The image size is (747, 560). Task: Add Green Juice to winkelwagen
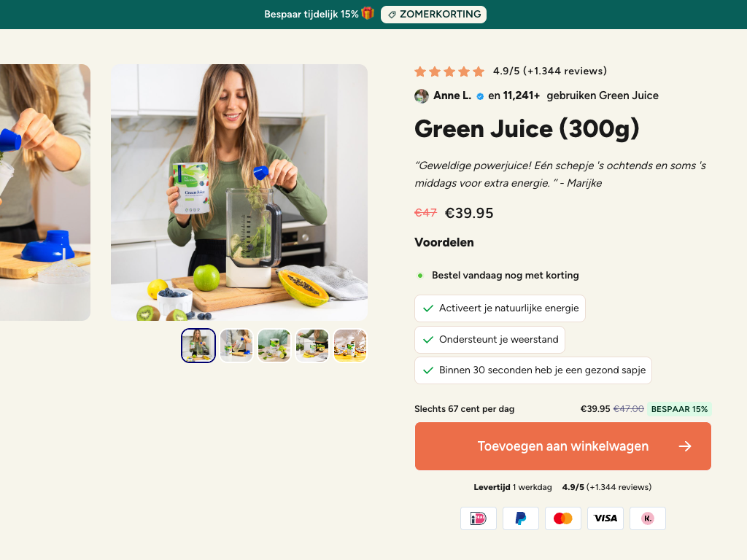click(x=562, y=446)
